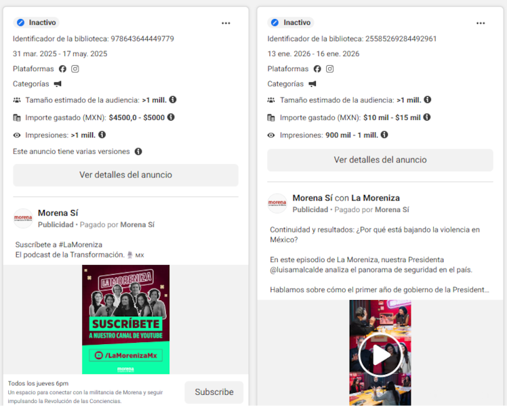Click the library ID 978643644449779 text

coord(142,39)
